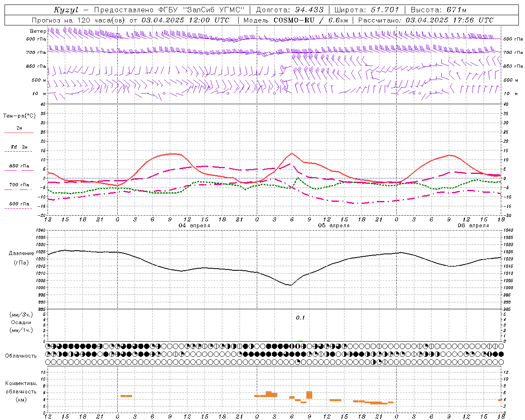Click the "Тем-ра(°C)" temperature panel label

point(19,116)
